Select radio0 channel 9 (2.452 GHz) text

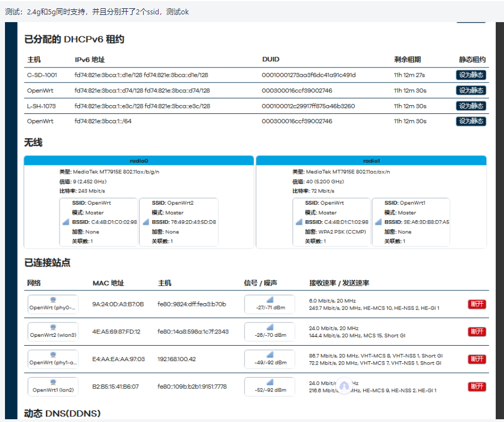(x=90, y=182)
